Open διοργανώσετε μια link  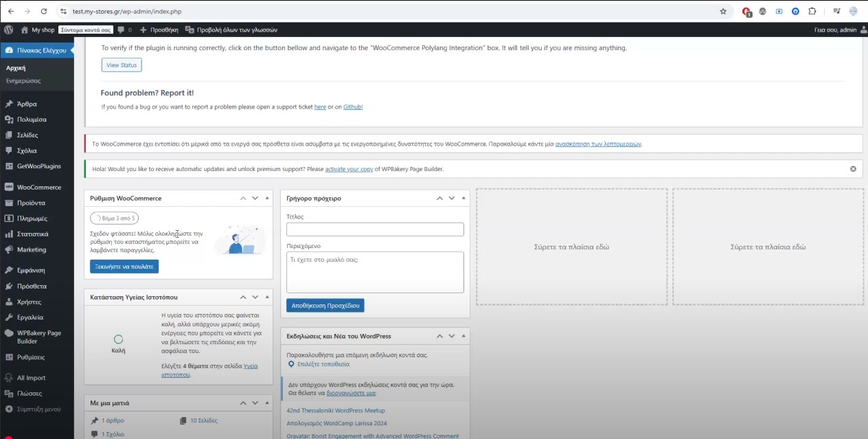point(352,394)
